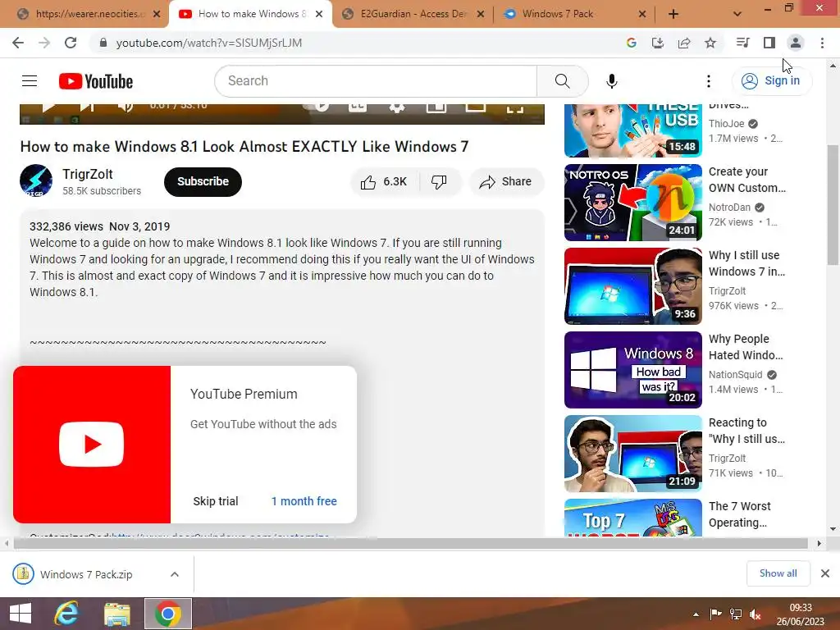840x630 pixels.
Task: Click Sign in button
Action: 772,81
